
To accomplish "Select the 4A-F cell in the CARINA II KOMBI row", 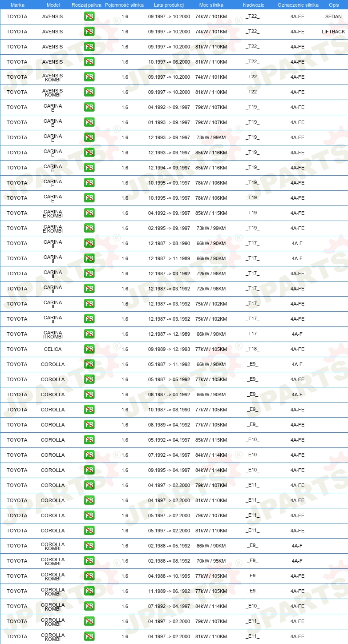I will 297,334.
